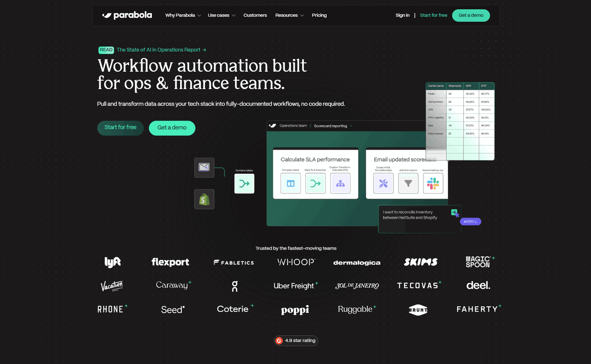Screen dimensions: 591x364
Task: Click the AVERY L. cursor tag
Action: point(470,221)
